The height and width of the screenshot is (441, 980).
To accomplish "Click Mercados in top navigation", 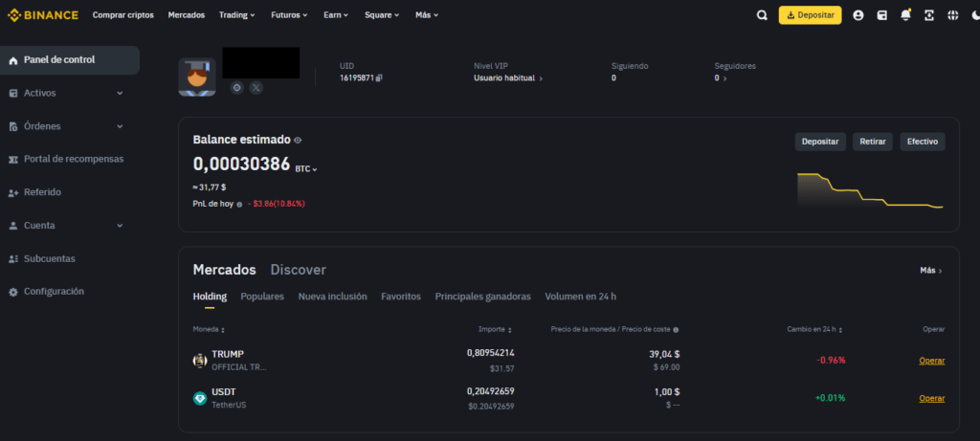I will 187,15.
